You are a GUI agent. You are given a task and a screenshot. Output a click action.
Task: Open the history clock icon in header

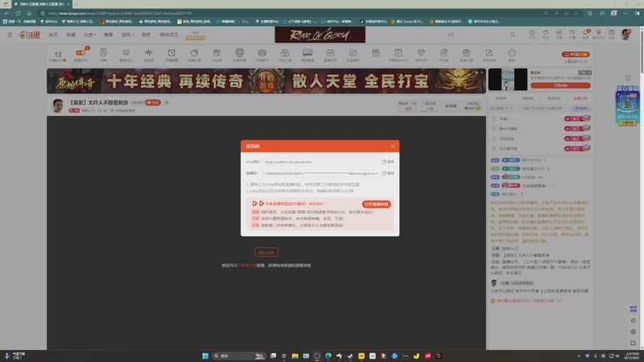pyautogui.click(x=532, y=32)
